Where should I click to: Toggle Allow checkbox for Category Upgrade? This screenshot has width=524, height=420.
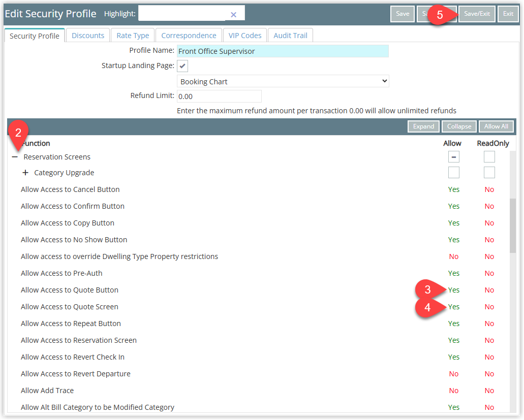pos(453,173)
